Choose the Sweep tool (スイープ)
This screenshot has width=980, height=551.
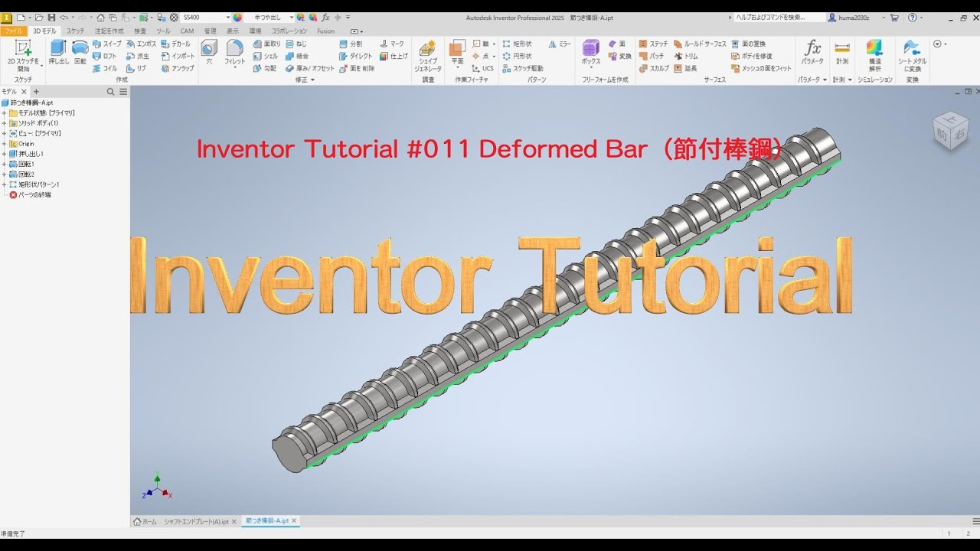[x=107, y=44]
